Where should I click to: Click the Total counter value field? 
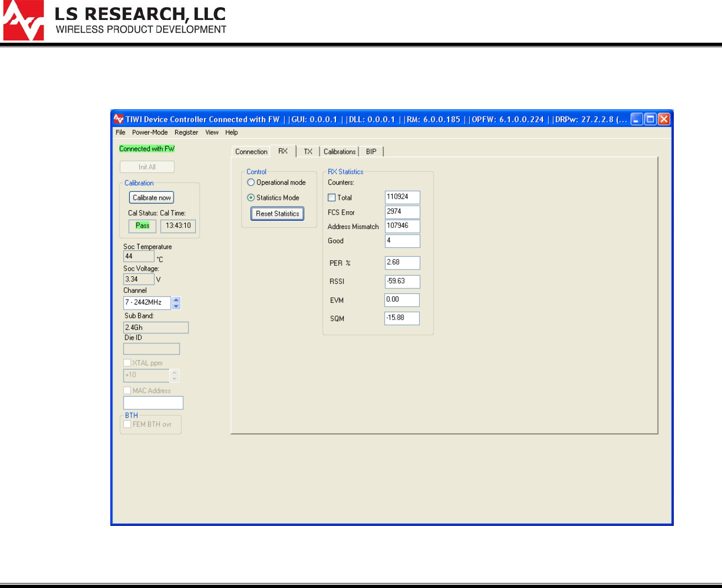403,197
